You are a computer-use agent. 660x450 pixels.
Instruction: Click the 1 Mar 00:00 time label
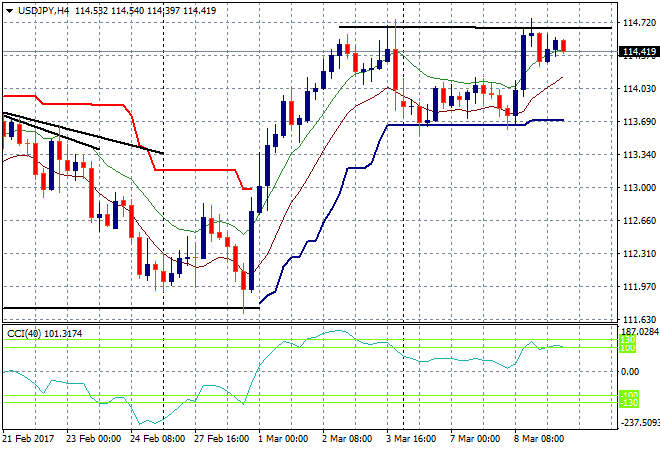tap(283, 439)
